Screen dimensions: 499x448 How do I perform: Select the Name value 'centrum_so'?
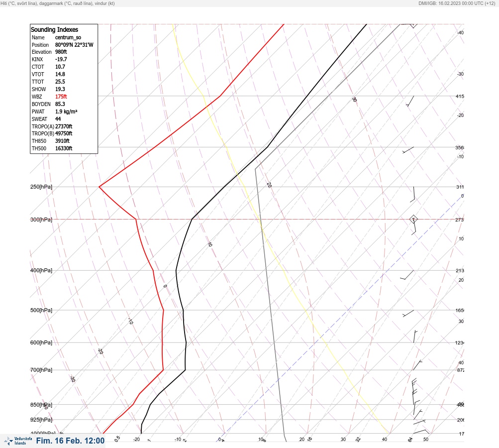tap(68, 37)
